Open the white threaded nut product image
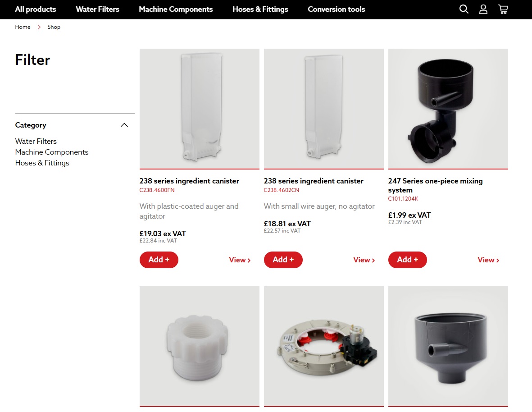The width and height of the screenshot is (532, 412). point(200,346)
